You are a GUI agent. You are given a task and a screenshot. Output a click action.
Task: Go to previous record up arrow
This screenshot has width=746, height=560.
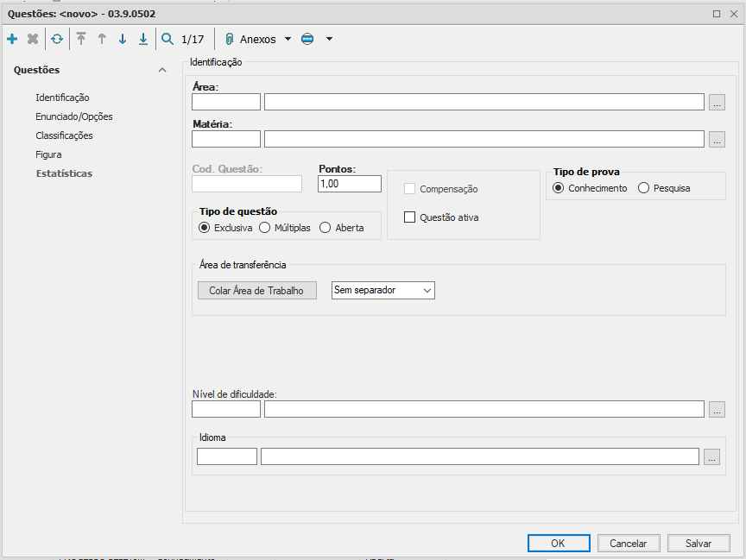coord(102,39)
